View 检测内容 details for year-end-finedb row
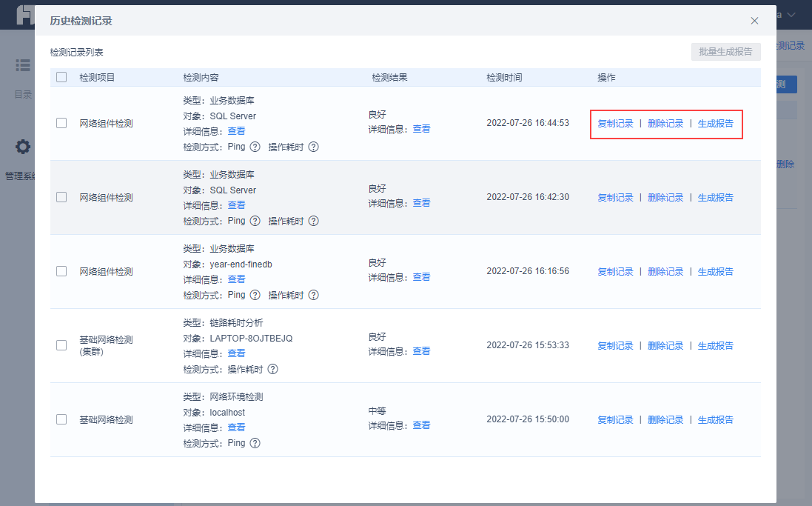This screenshot has width=812, height=506. pyautogui.click(x=236, y=279)
